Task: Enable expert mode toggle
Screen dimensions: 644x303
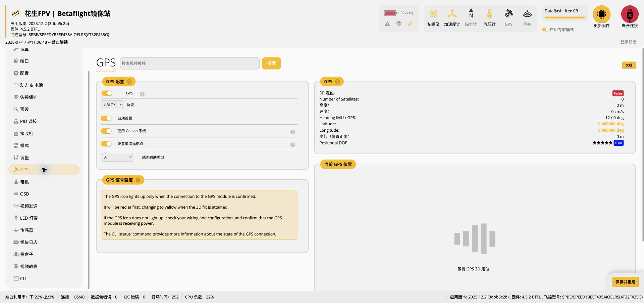Action: coord(545,30)
